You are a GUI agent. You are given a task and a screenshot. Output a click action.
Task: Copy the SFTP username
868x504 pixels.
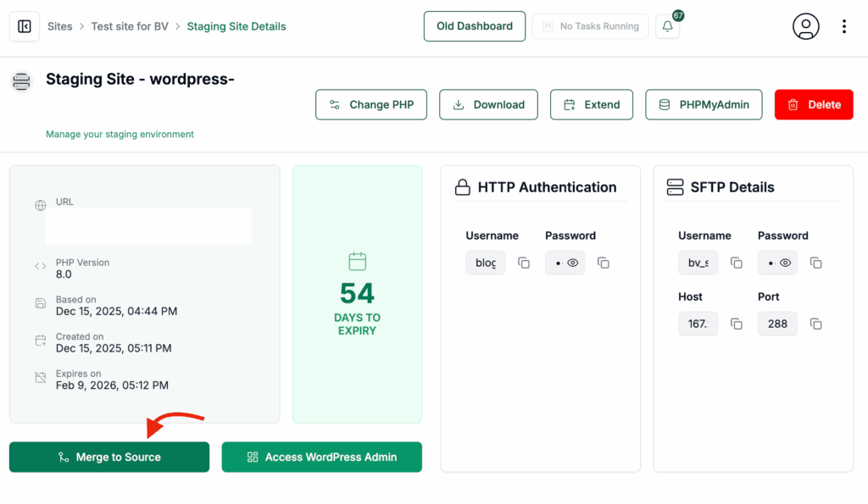(x=737, y=263)
